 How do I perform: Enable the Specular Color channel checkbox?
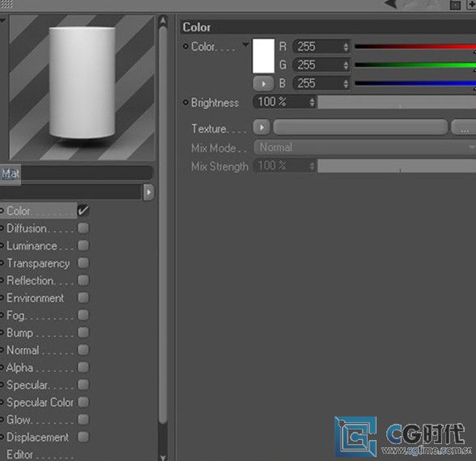(x=83, y=402)
